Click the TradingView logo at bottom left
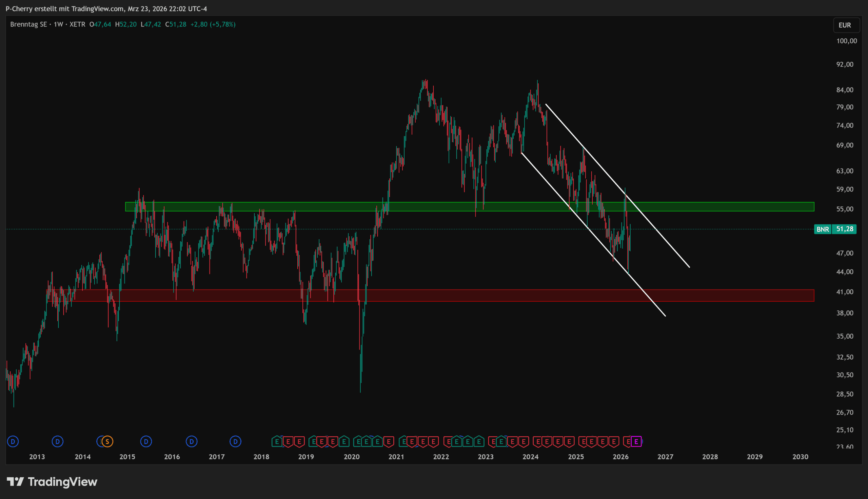This screenshot has height=499, width=868. click(x=52, y=482)
